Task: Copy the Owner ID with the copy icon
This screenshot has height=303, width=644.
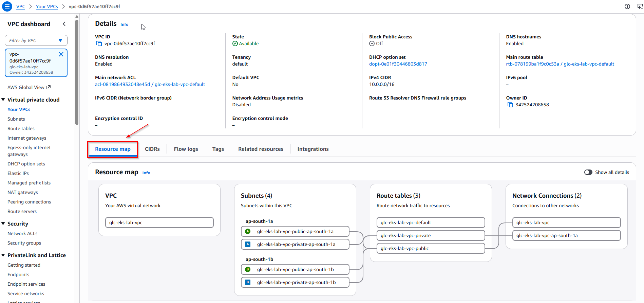Action: pos(510,105)
